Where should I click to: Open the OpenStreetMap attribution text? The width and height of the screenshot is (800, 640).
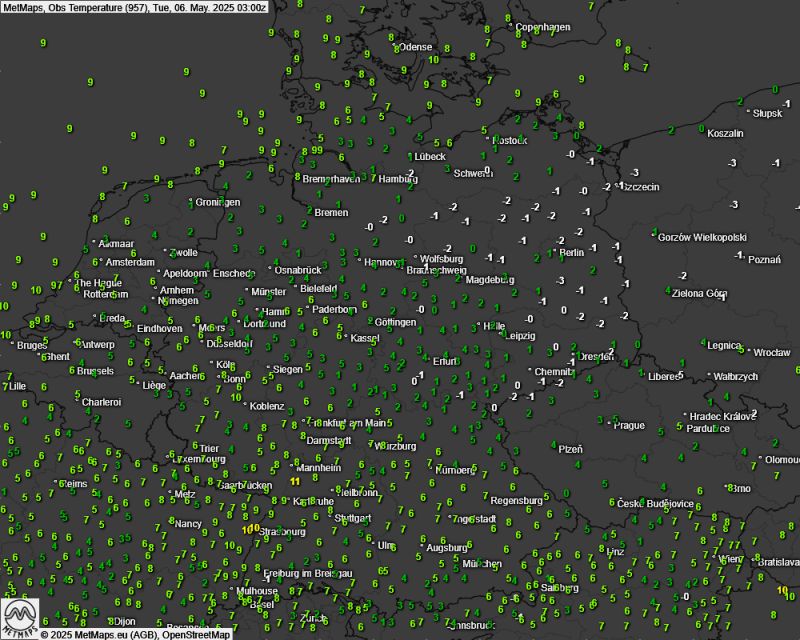click(x=196, y=634)
